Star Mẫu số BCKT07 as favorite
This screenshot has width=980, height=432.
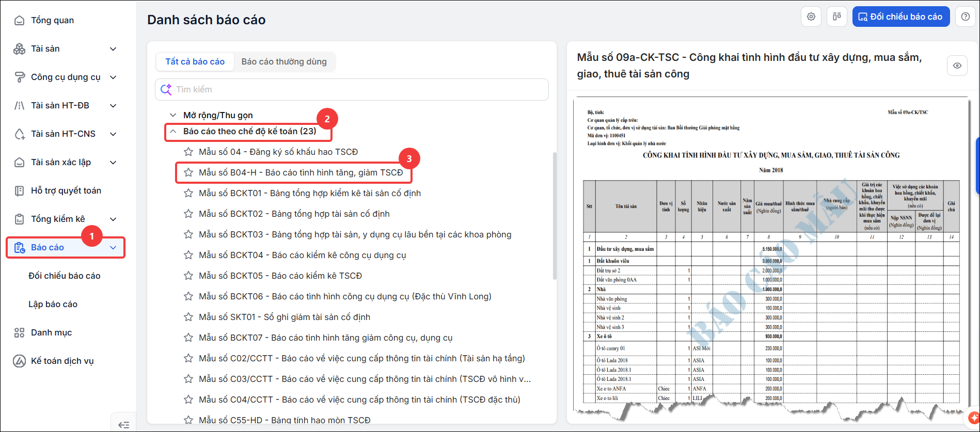pos(188,338)
